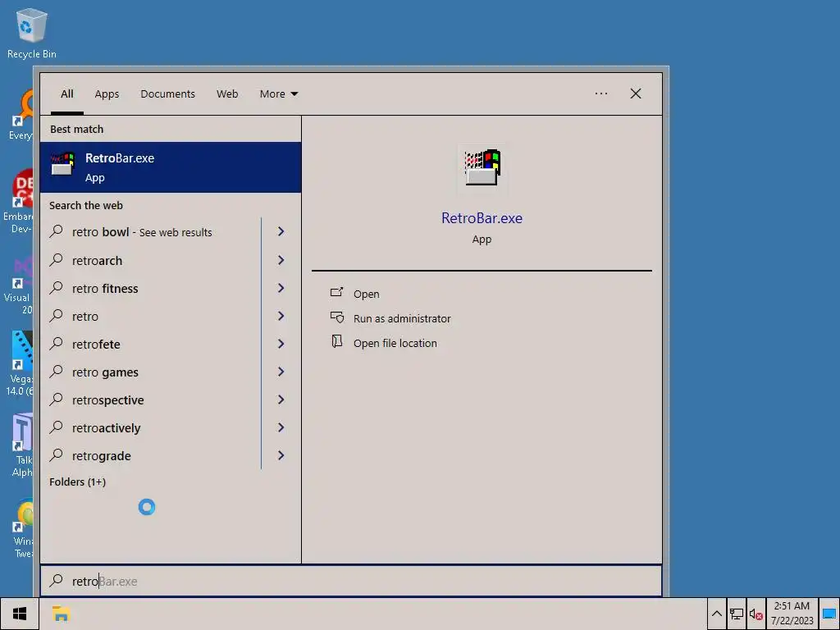The image size is (840, 630).
Task: Select the retro bowl web result
Action: point(142,232)
